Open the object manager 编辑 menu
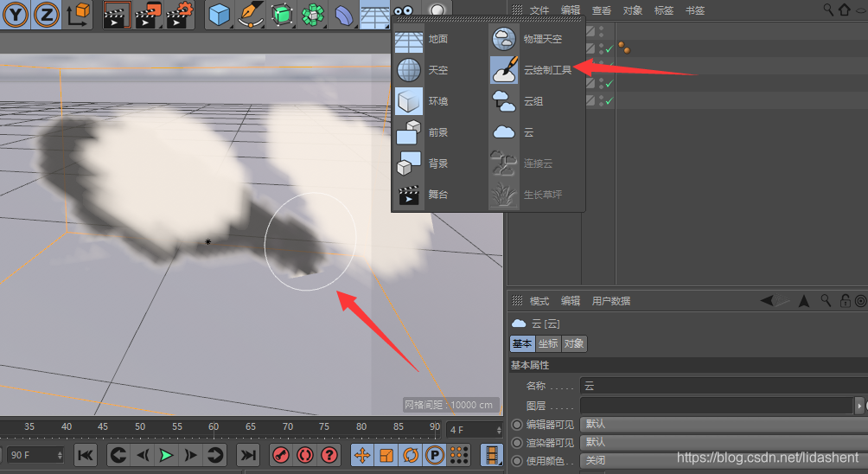Image resolution: width=868 pixels, height=474 pixels. (571, 10)
